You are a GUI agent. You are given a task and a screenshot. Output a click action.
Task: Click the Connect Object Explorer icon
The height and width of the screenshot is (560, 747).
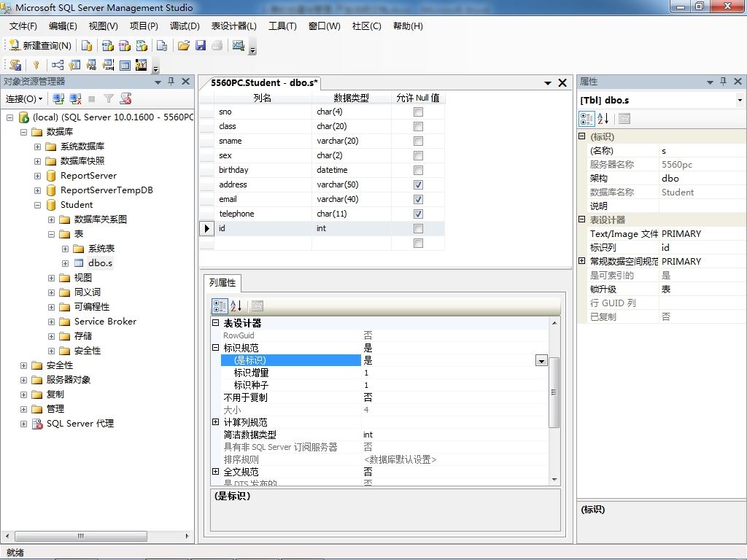coord(58,98)
